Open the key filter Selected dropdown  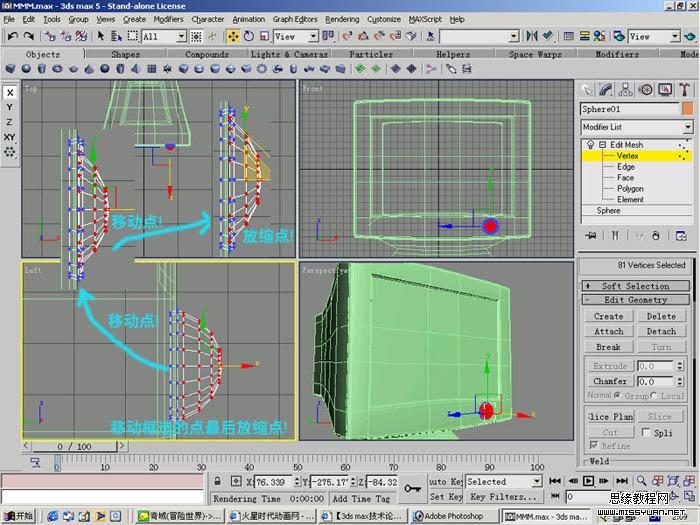[537, 481]
